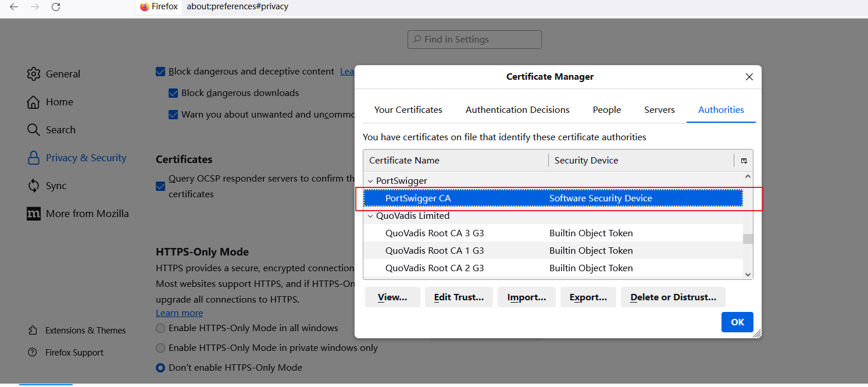Open the HTTPS-Only Mode Learn more link
This screenshot has width=868, height=387.
point(179,313)
